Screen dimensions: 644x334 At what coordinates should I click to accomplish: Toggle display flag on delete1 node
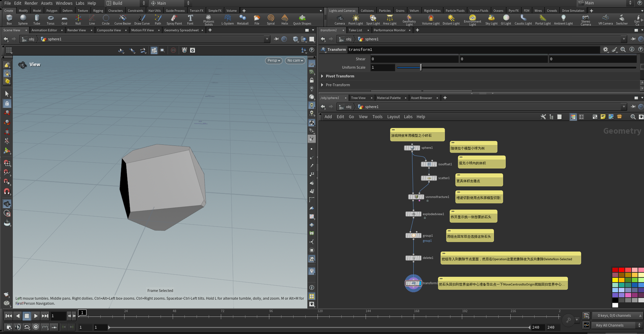pos(419,258)
